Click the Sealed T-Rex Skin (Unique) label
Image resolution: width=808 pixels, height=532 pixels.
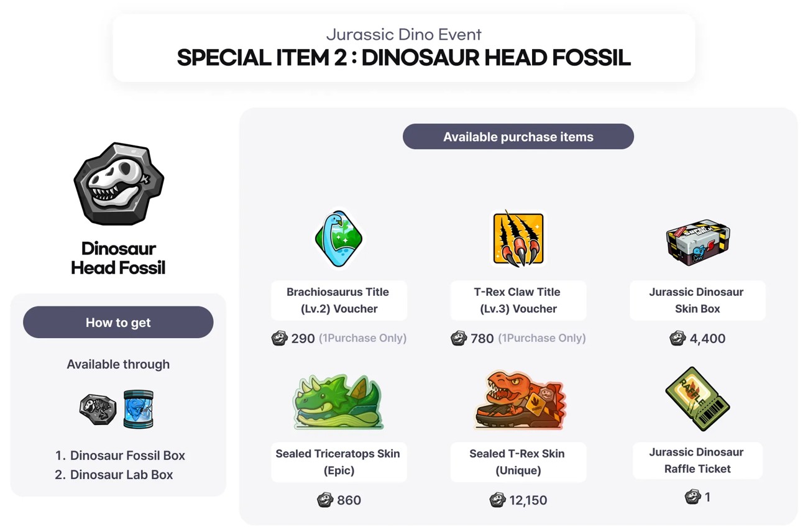[x=518, y=462]
